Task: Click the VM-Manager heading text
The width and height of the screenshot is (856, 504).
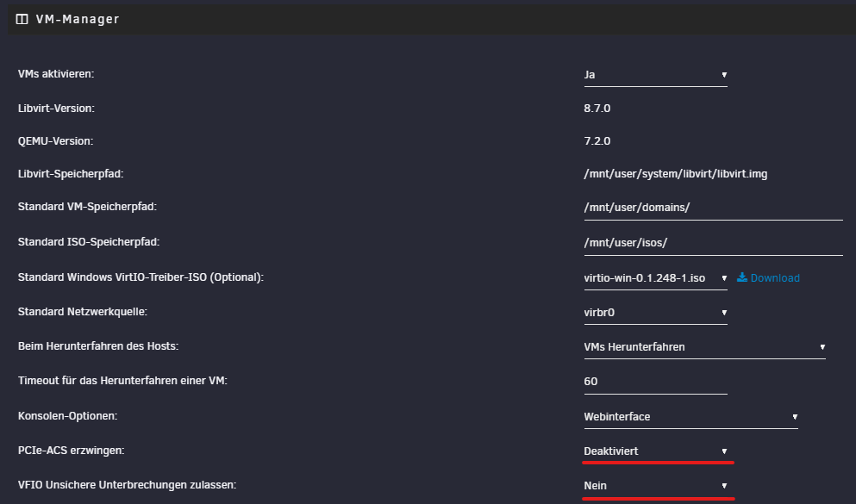Action: pos(77,20)
